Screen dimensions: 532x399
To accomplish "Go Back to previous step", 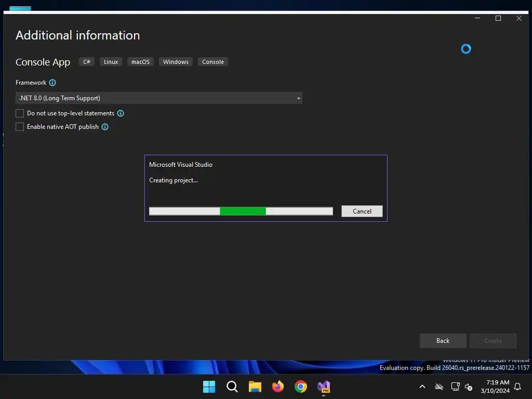I will 443,341.
